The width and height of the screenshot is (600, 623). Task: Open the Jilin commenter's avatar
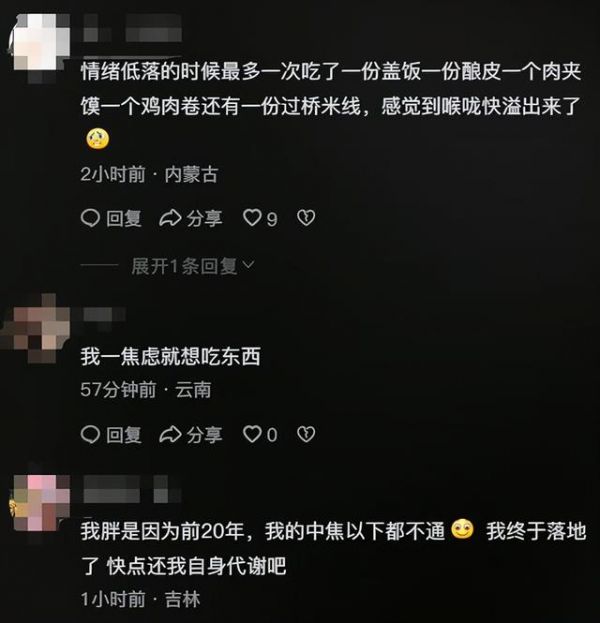click(39, 503)
